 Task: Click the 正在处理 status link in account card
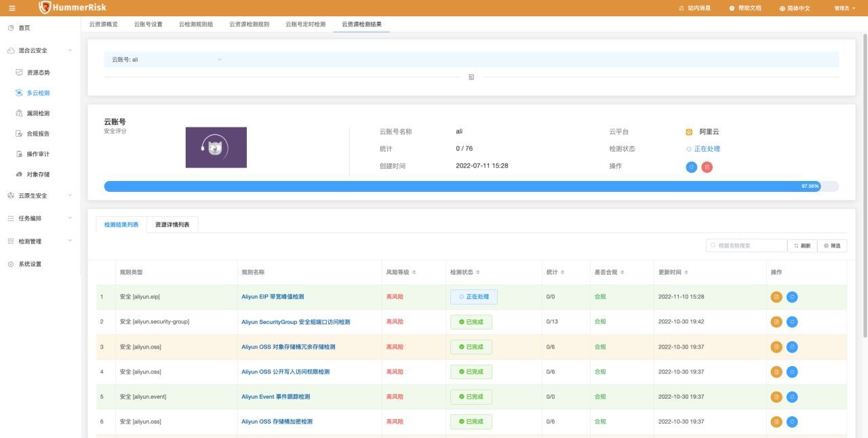[x=703, y=149]
